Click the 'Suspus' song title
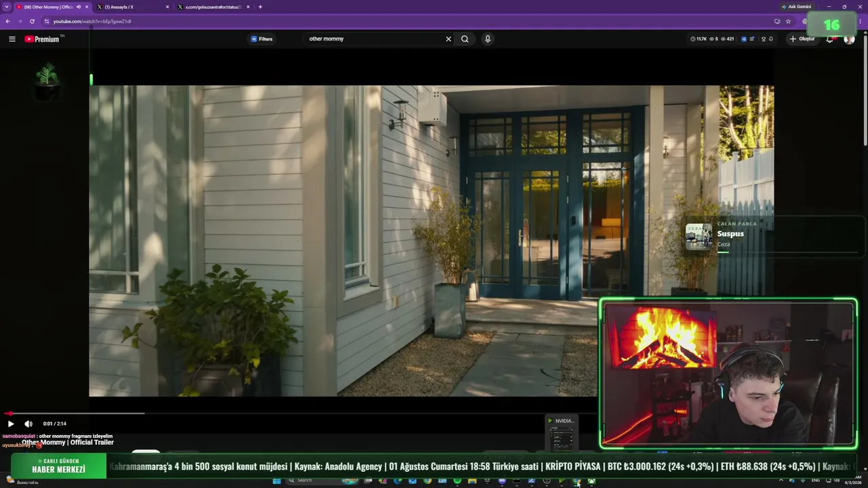Viewport: 868px width, 488px height. [730, 234]
